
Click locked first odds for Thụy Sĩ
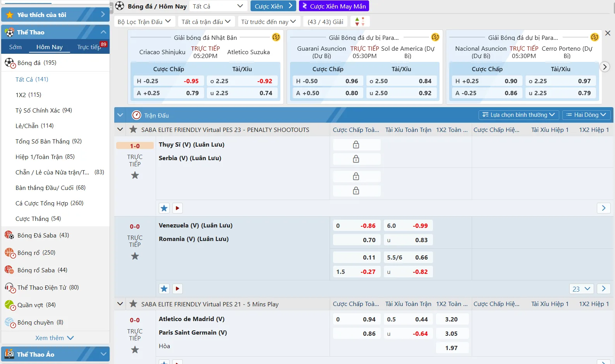pyautogui.click(x=356, y=145)
